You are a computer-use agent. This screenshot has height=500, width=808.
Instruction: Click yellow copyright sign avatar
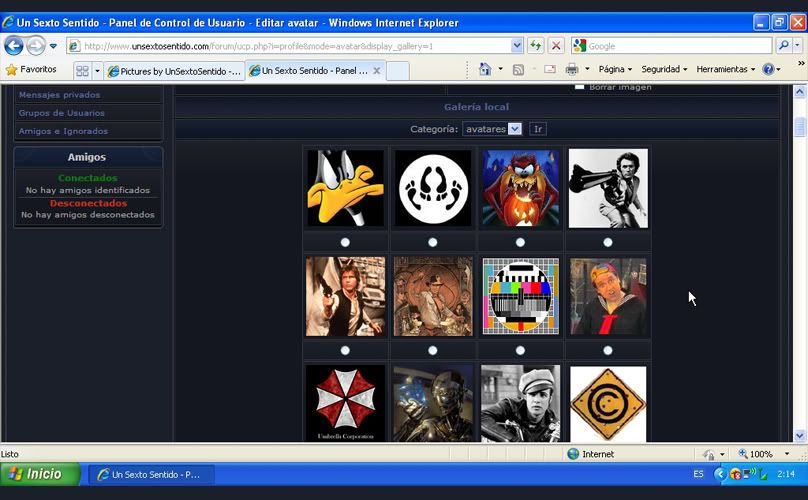(608, 404)
